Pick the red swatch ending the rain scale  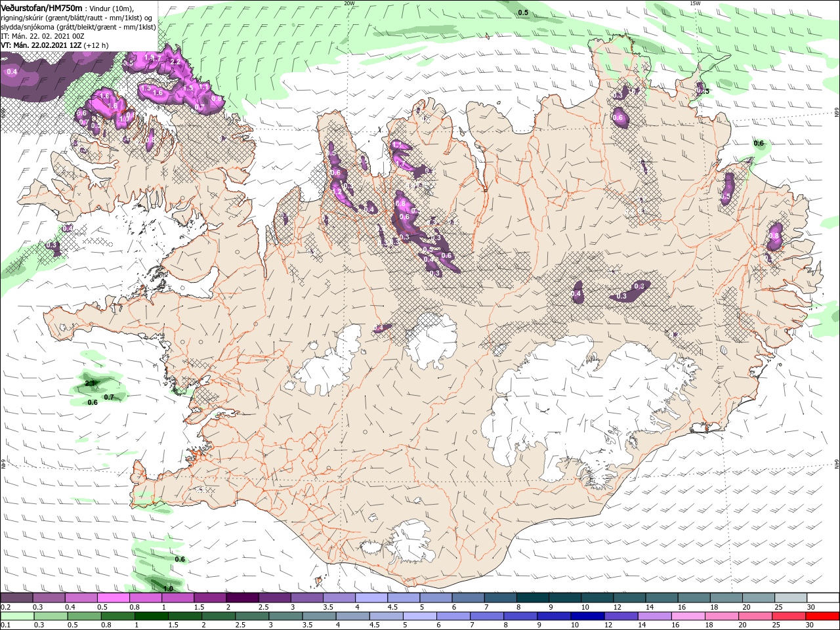click(822, 616)
